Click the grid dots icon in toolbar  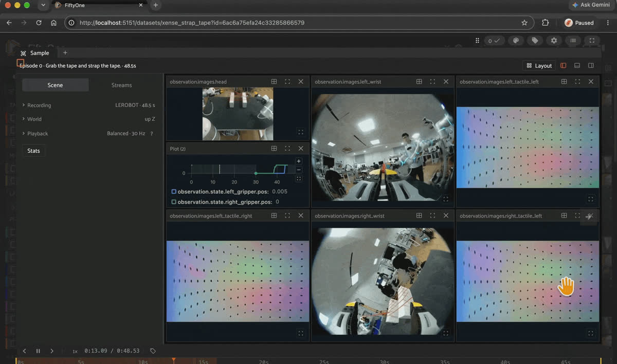click(477, 41)
